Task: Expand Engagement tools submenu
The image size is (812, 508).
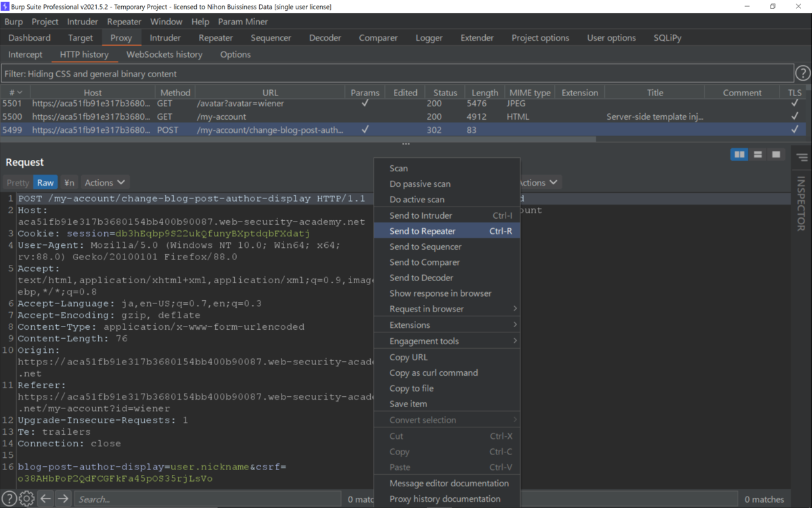Action: click(447, 341)
